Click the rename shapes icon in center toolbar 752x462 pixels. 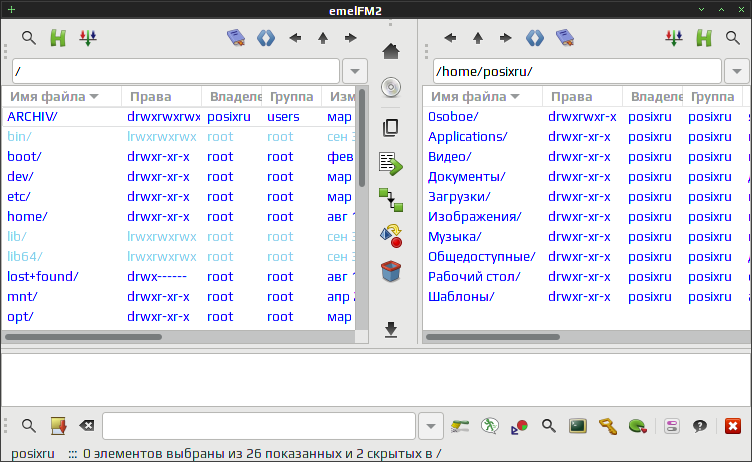(391, 236)
